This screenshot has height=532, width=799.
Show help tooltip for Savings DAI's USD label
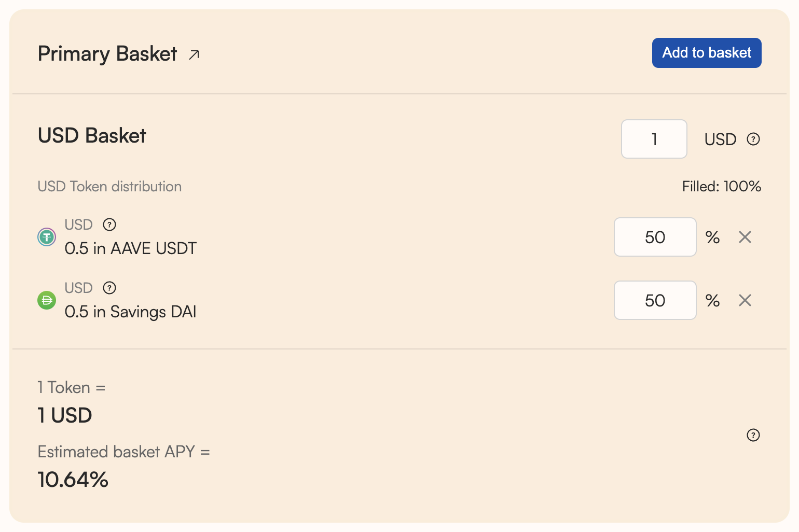pos(109,288)
